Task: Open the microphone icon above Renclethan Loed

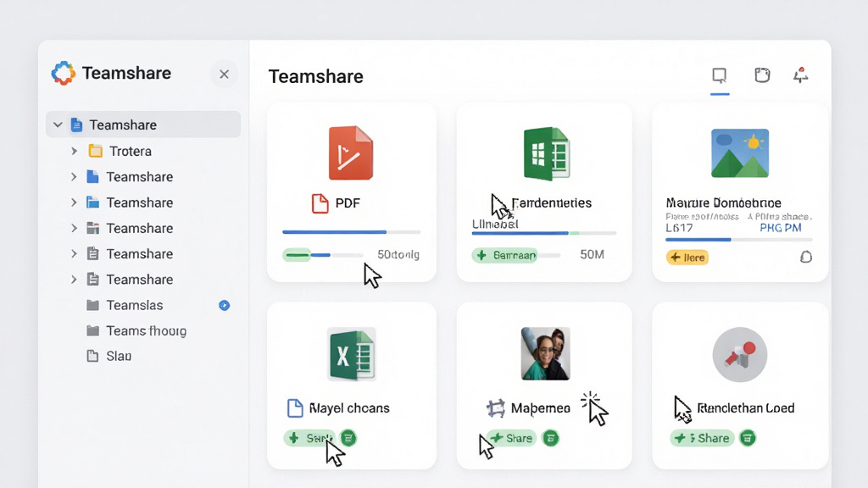Action: pos(740,355)
